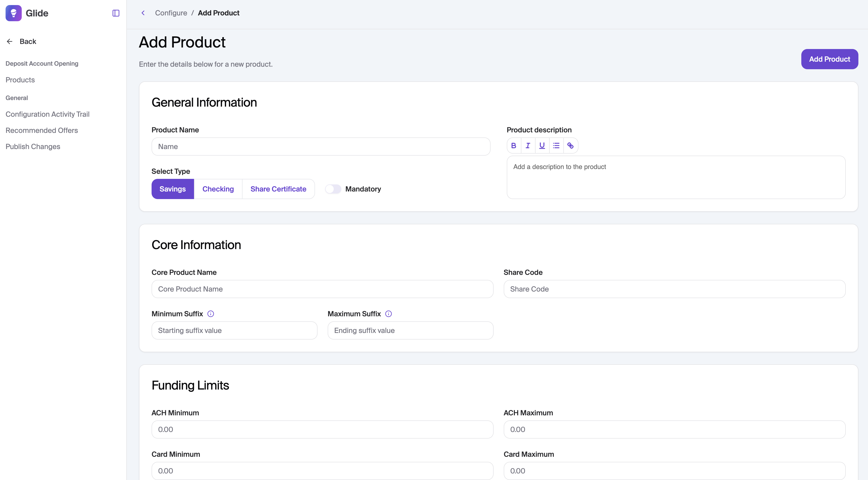Choose Share Certificate type
Image resolution: width=868 pixels, height=480 pixels.
point(278,189)
